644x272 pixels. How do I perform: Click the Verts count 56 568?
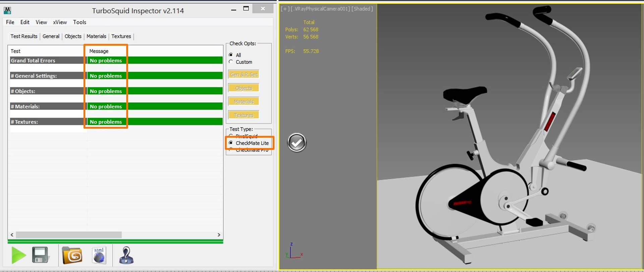pos(311,37)
